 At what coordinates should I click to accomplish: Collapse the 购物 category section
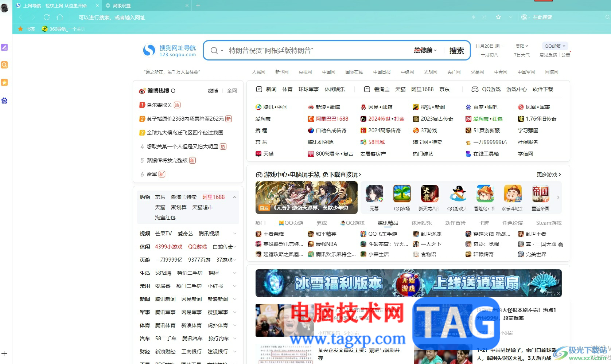tap(235, 197)
